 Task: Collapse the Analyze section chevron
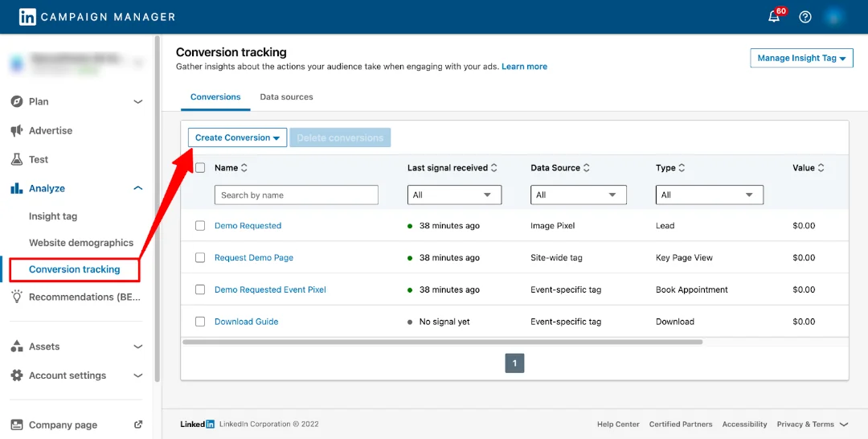click(x=138, y=188)
